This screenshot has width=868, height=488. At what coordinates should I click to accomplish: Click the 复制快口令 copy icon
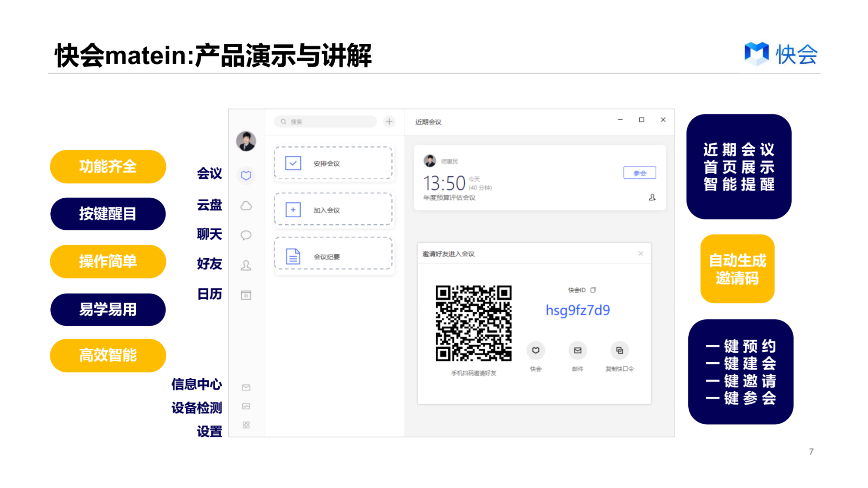coord(619,350)
